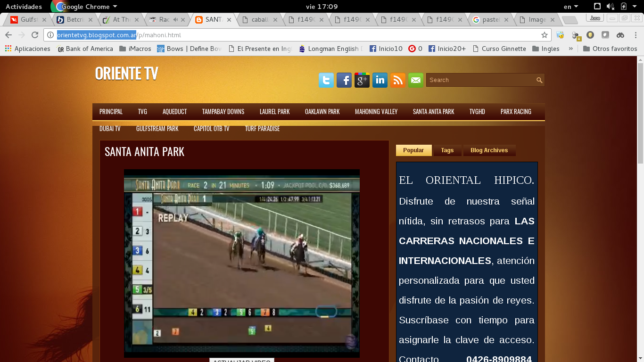Open Inicio10 Facebook bookmark
Viewport: 644px width, 362px height.
[x=386, y=49]
